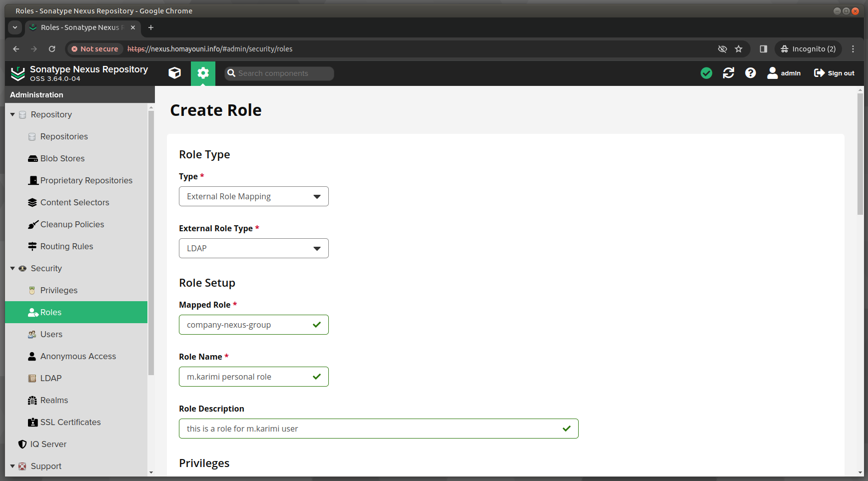The height and width of the screenshot is (481, 868).
Task: Click the Routing Rules label
Action: click(67, 247)
